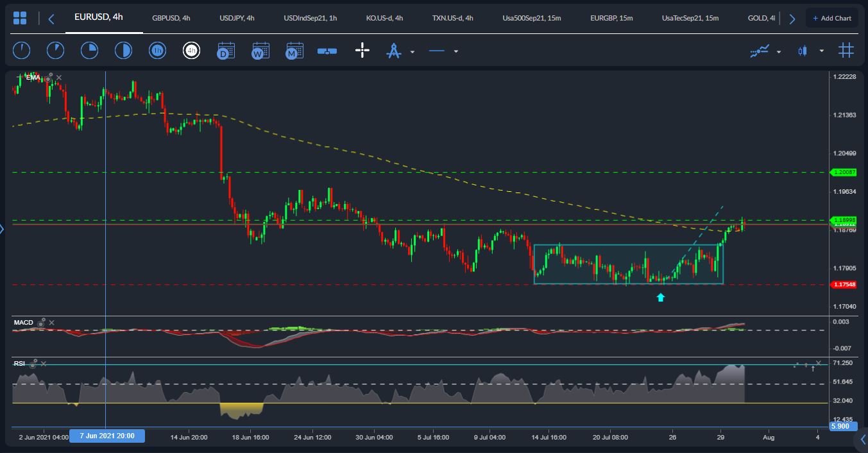Click the Add Chart button

tap(832, 17)
